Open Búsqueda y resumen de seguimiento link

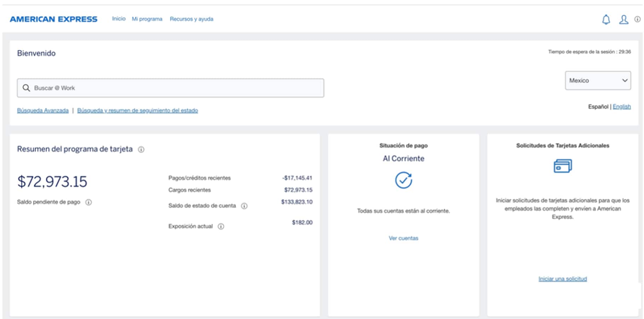point(137,110)
